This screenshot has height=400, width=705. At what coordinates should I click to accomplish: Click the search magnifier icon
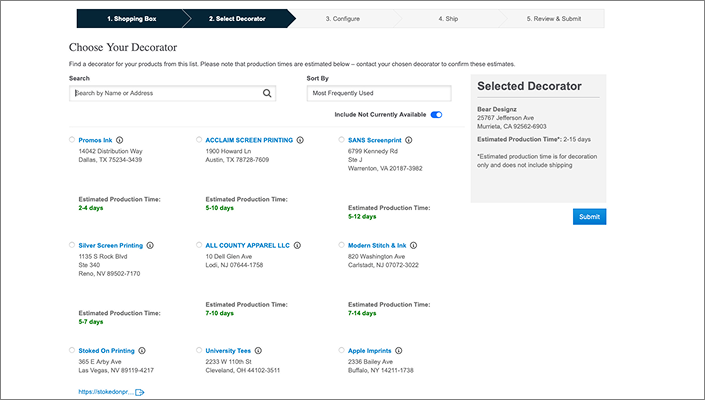[267, 93]
